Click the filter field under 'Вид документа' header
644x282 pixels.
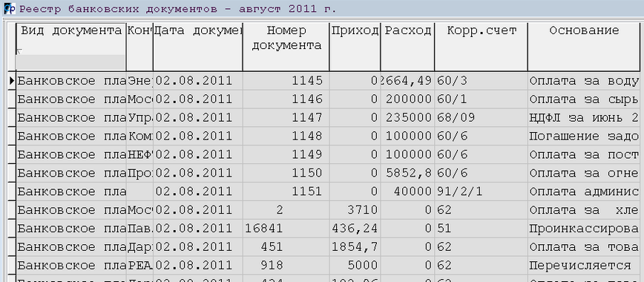point(70,62)
